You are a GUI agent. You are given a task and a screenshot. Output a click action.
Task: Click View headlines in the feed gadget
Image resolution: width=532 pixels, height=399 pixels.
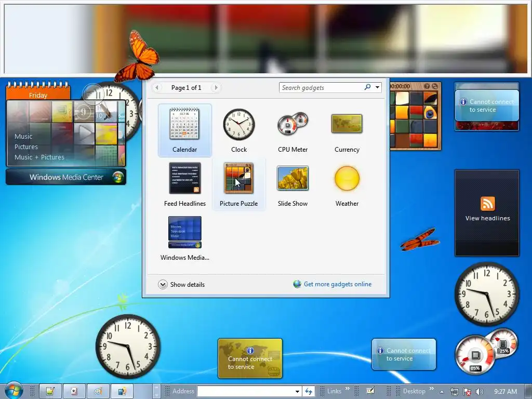(487, 218)
